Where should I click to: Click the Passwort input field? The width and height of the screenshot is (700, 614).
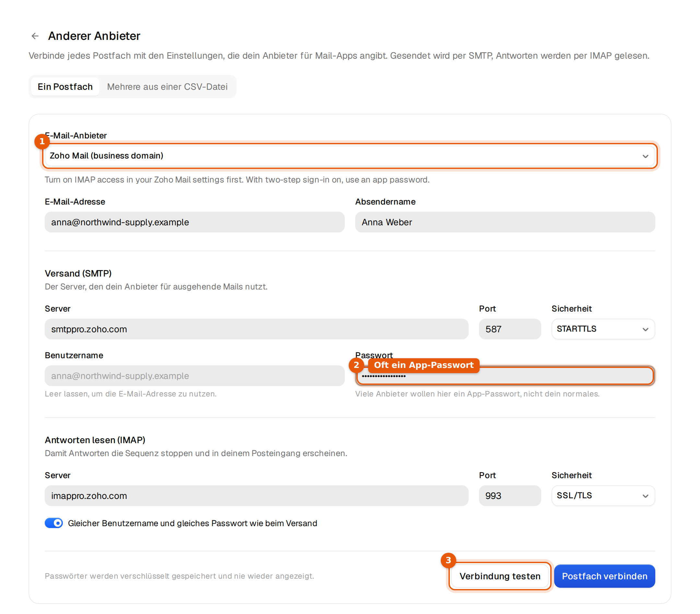[505, 376]
